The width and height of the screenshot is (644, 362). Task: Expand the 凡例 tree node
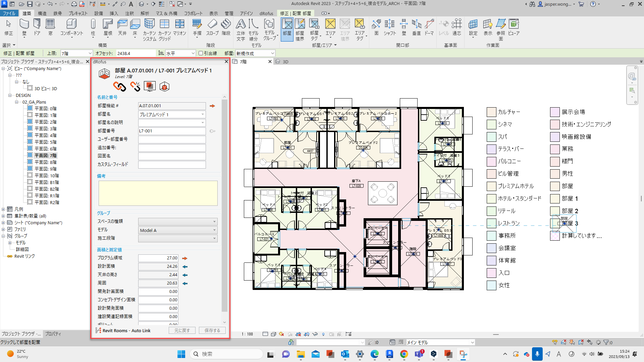(x=3, y=209)
